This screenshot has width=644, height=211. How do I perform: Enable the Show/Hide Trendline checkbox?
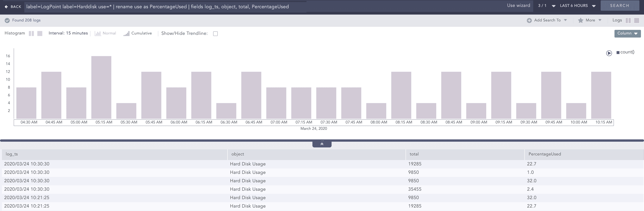[x=215, y=34]
